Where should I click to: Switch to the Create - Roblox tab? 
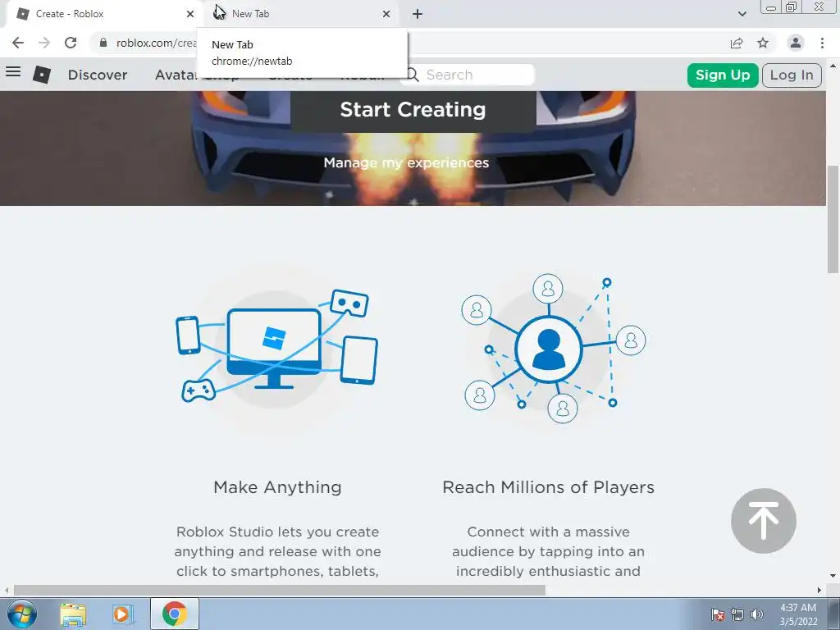(101, 14)
